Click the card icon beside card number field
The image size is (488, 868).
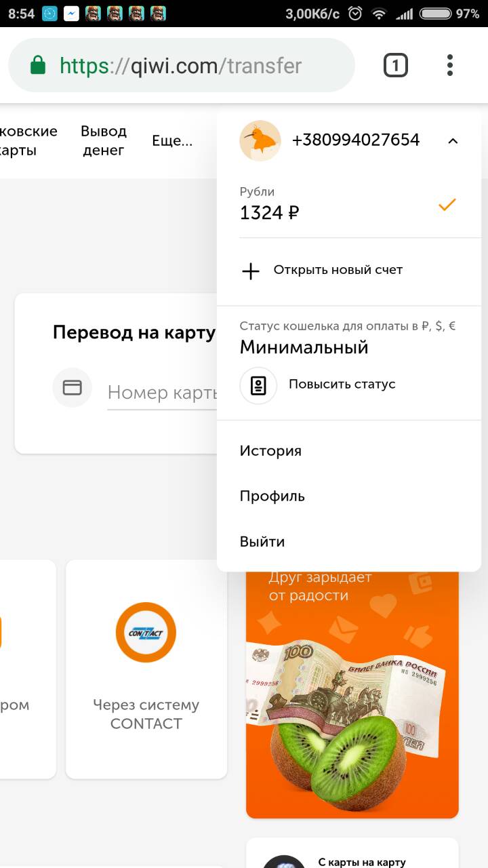pyautogui.click(x=72, y=387)
